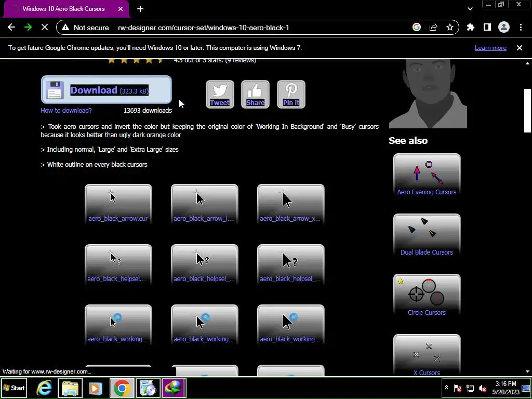Image resolution: width=532 pixels, height=399 pixels.
Task: Click the author avatar image
Action: click(x=428, y=94)
